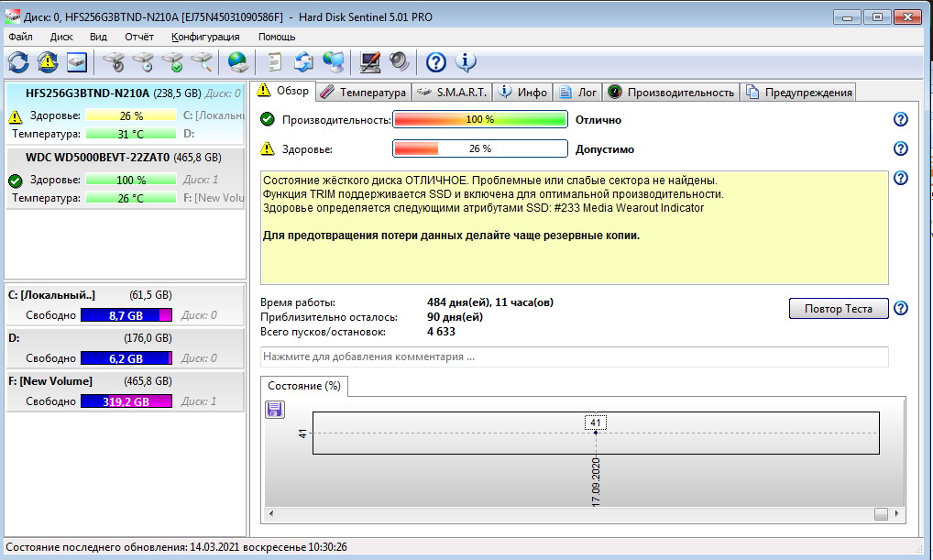This screenshot has height=560, width=933.
Task: Click the globe over disk toolbar icon
Action: pyautogui.click(x=238, y=62)
